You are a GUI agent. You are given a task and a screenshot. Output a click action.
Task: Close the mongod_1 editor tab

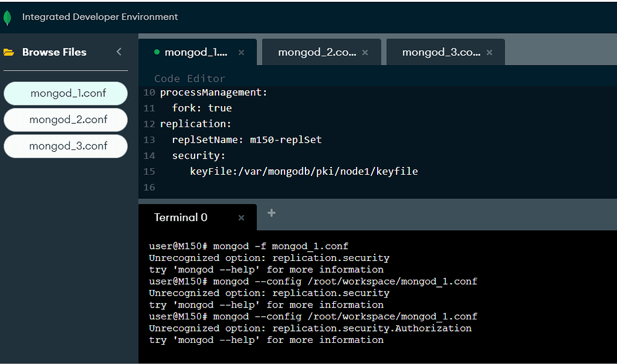241,52
